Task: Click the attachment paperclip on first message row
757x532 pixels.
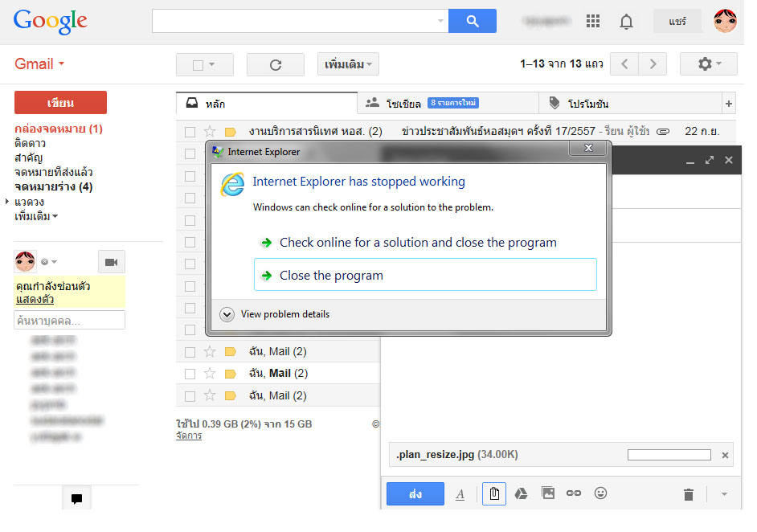Action: tap(663, 131)
